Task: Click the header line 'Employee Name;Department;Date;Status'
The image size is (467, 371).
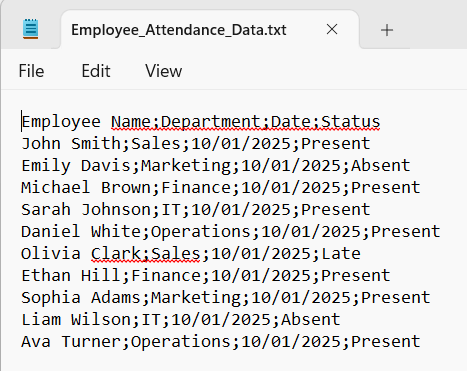Action: [201, 122]
